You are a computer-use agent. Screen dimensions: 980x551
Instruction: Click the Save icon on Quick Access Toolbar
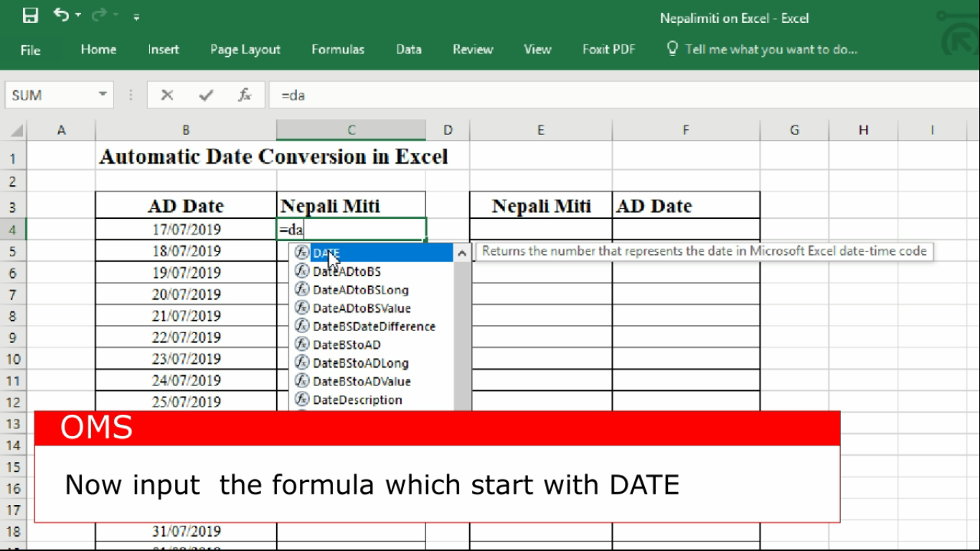tap(30, 15)
